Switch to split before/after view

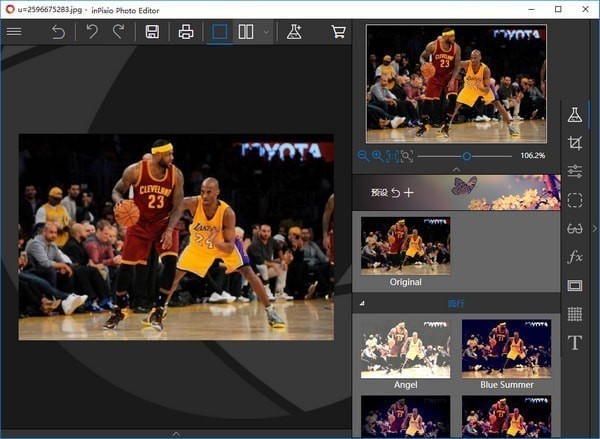click(246, 31)
